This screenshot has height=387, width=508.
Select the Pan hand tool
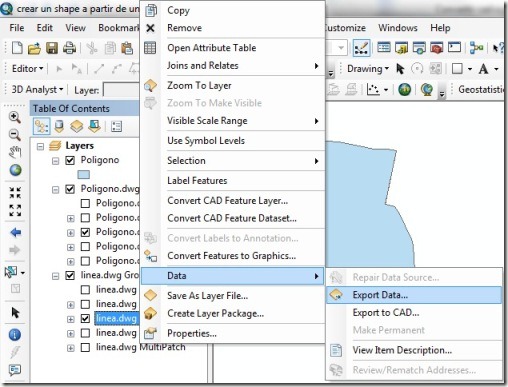pos(15,152)
